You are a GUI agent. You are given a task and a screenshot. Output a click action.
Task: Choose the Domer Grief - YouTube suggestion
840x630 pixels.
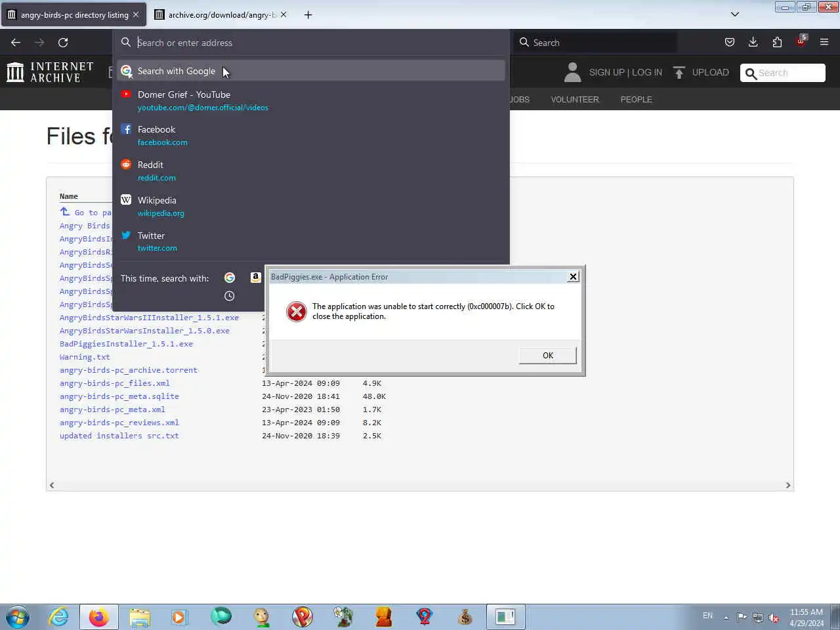pyautogui.click(x=311, y=100)
